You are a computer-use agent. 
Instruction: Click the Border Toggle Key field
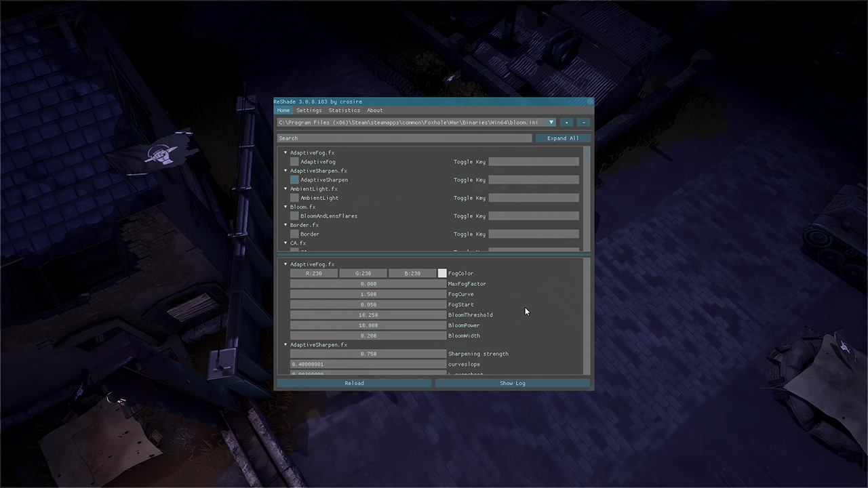pos(534,235)
